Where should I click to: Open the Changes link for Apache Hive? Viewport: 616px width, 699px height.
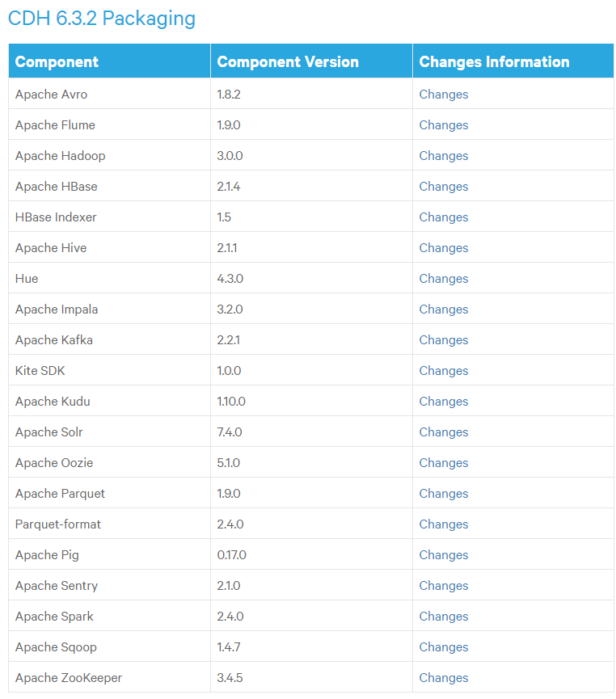[x=443, y=248]
